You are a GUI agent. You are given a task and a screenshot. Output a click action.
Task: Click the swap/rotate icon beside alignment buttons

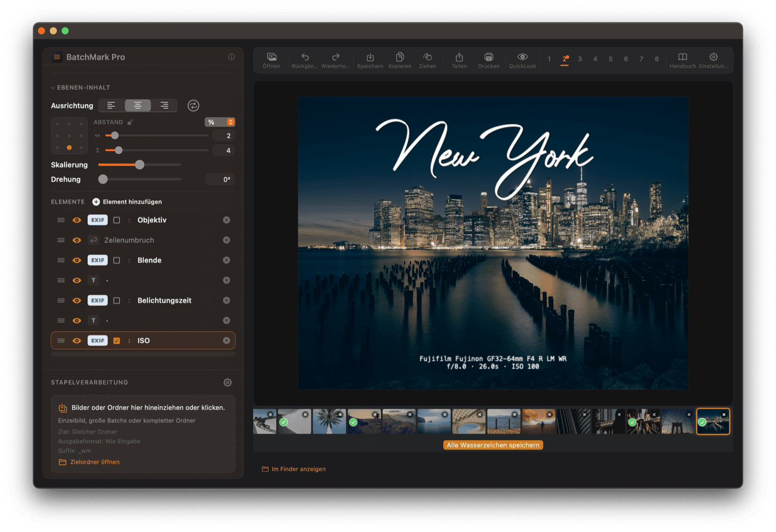pos(193,105)
